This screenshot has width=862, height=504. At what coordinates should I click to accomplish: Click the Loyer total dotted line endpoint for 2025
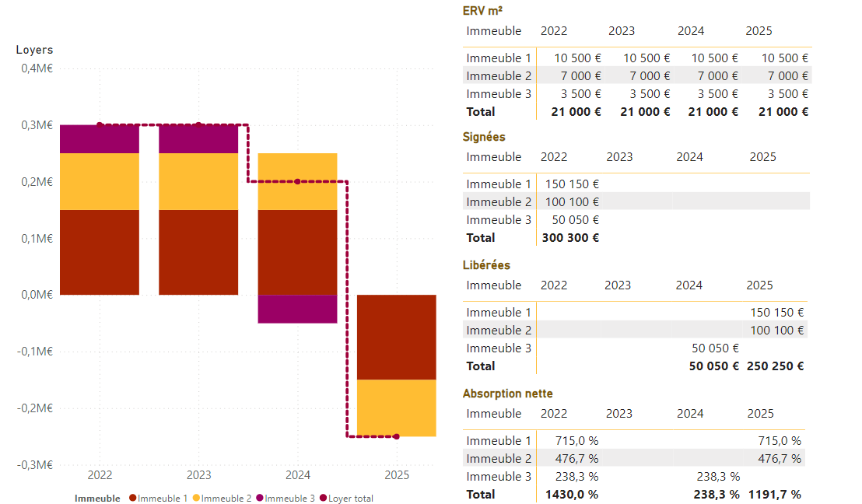[x=397, y=436]
